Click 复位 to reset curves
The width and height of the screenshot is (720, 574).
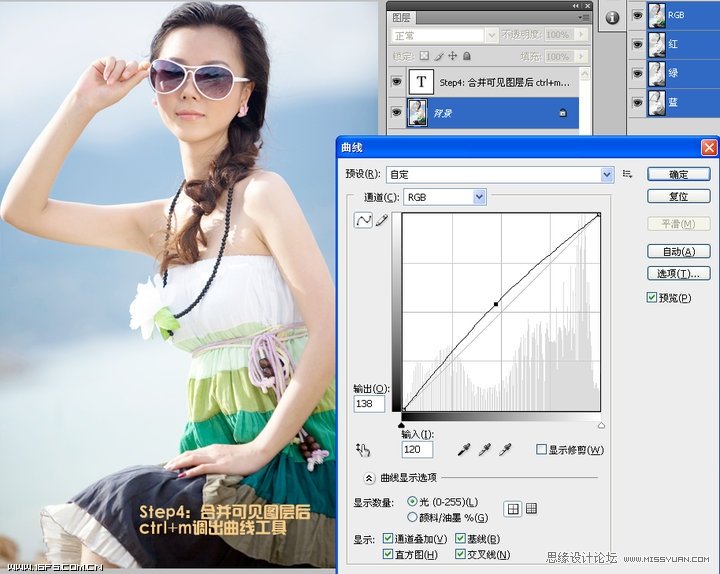pyautogui.click(x=679, y=196)
